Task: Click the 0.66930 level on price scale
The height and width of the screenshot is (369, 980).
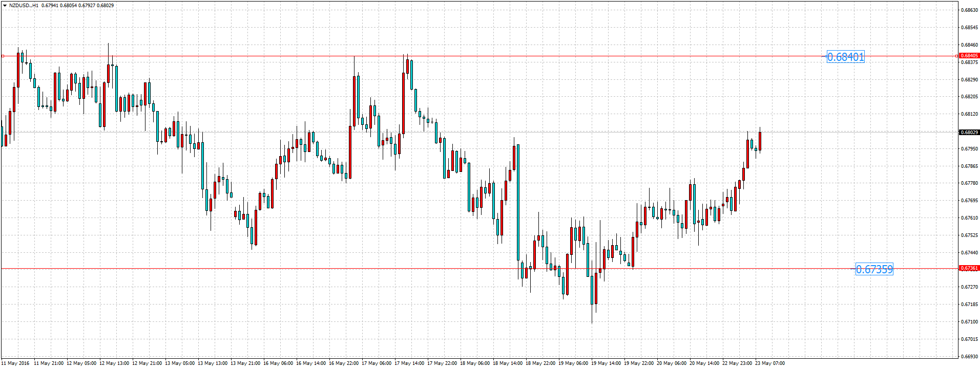Action: [x=969, y=356]
